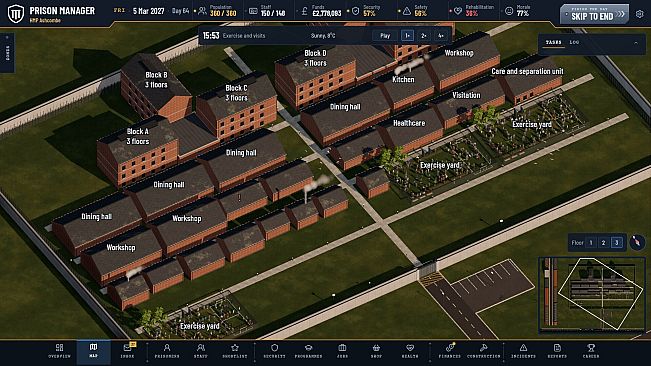Select the Block C building label
The image size is (651, 366).
tap(236, 93)
